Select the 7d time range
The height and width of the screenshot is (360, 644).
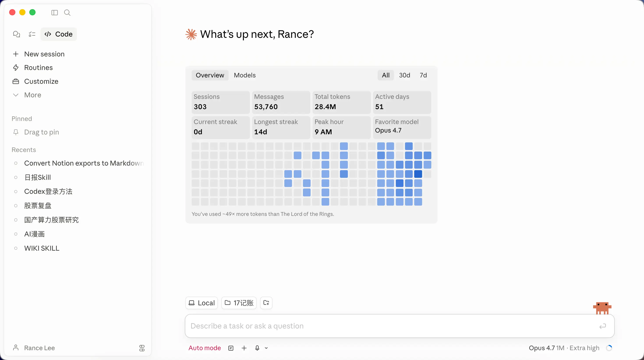[x=423, y=75]
